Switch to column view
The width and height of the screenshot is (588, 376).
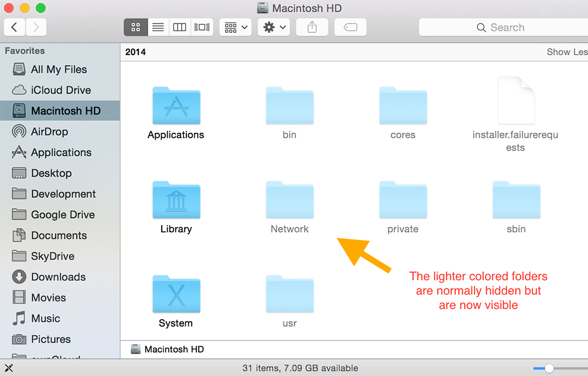coord(179,27)
